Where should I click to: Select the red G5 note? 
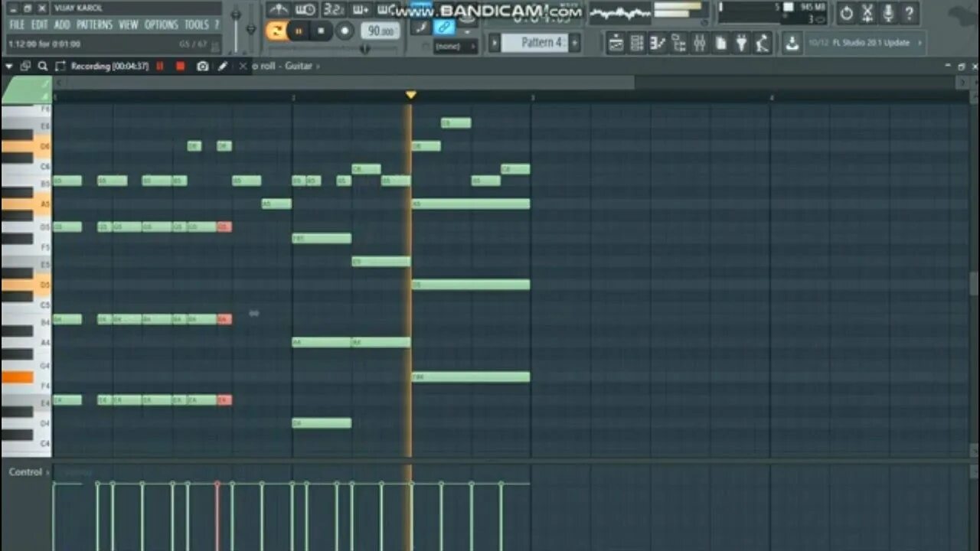click(224, 227)
